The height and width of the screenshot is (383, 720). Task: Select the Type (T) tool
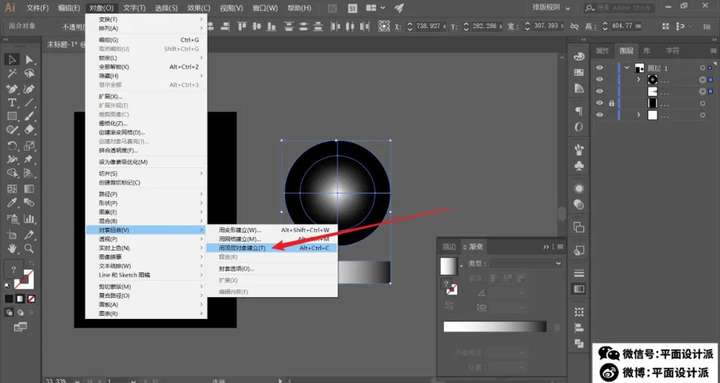coord(12,103)
